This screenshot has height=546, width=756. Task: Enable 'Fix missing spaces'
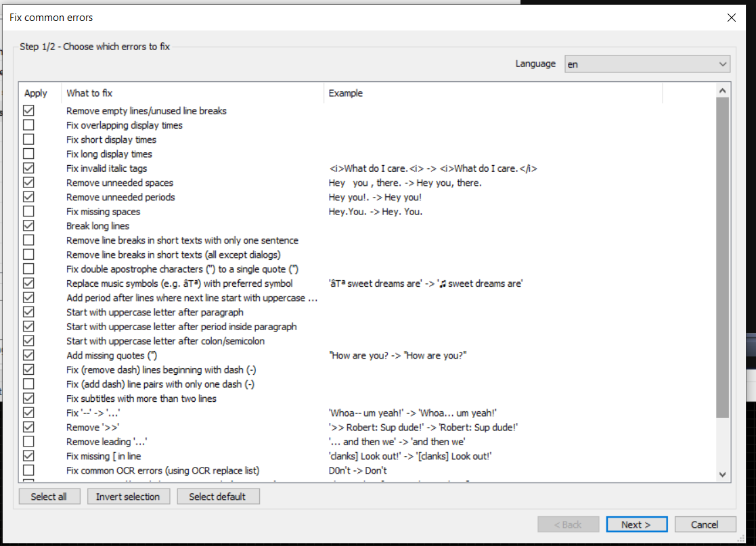[29, 211]
